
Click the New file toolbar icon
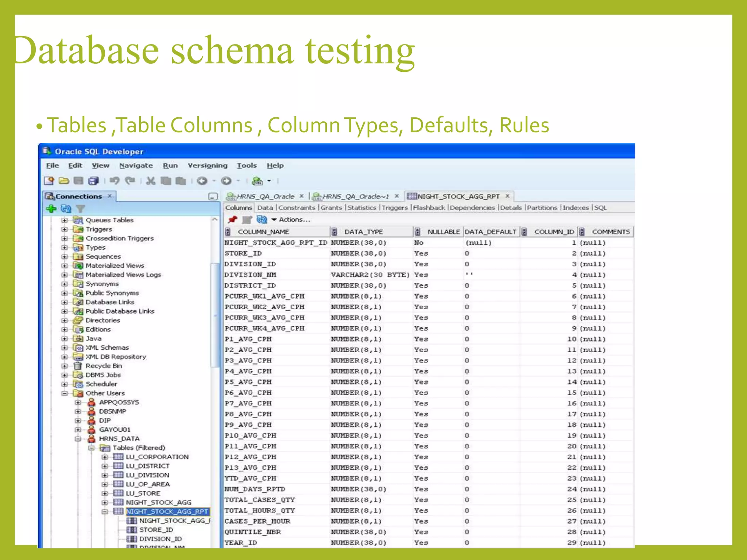tap(49, 180)
